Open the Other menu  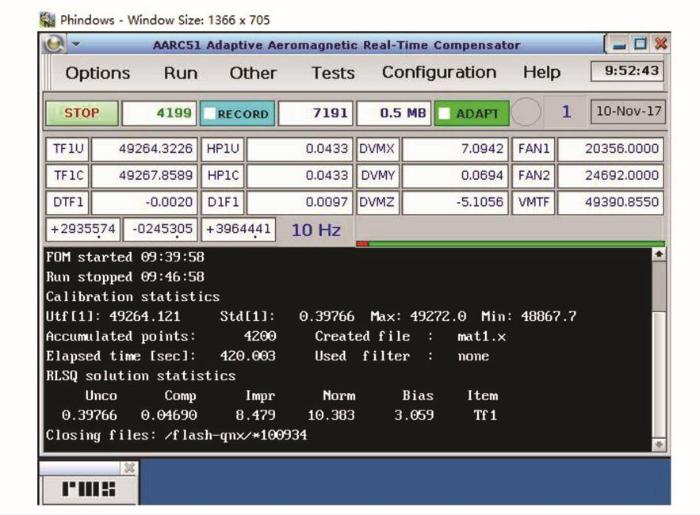click(x=253, y=73)
